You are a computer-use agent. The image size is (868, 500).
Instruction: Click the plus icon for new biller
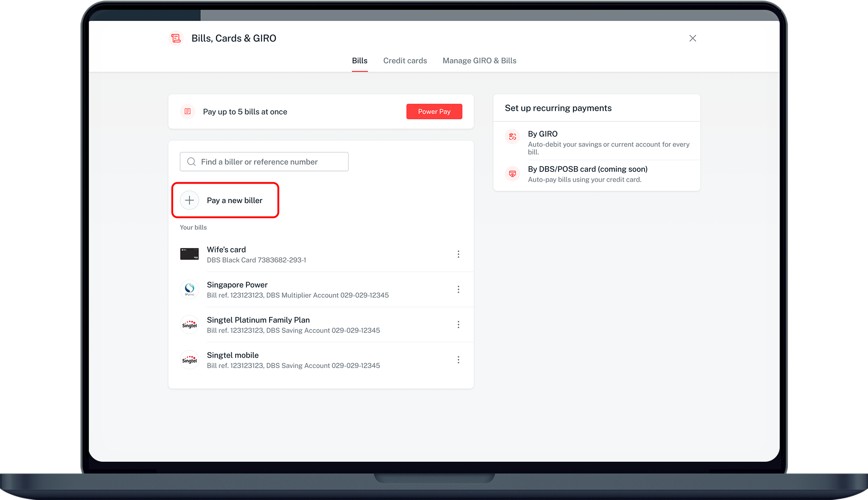pyautogui.click(x=190, y=200)
